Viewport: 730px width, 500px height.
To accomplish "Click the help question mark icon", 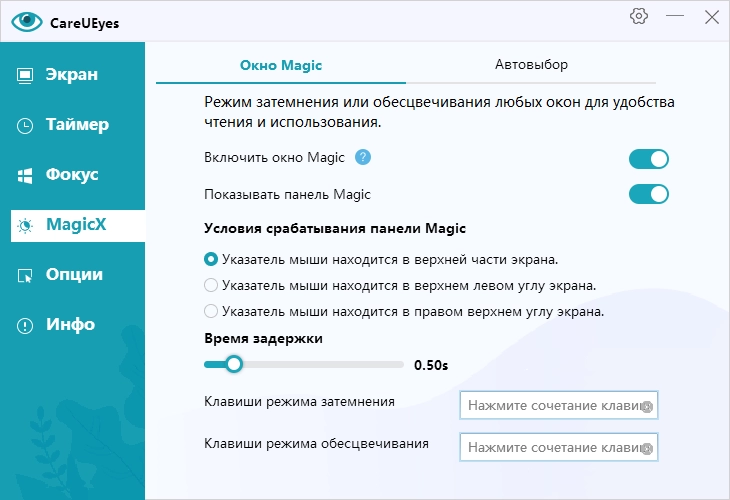I will [x=363, y=157].
